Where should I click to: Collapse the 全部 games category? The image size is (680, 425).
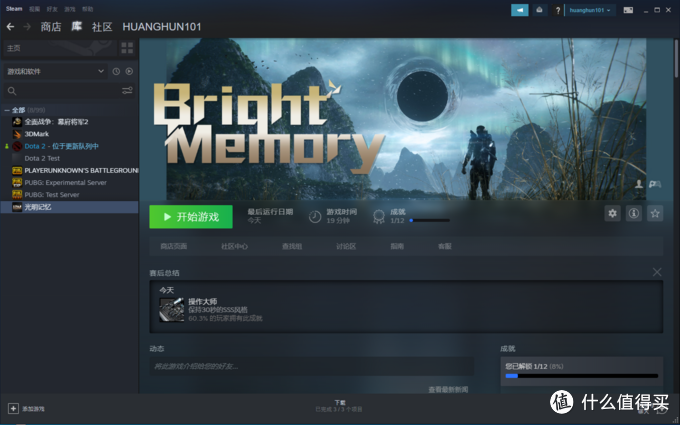pyautogui.click(x=7, y=110)
